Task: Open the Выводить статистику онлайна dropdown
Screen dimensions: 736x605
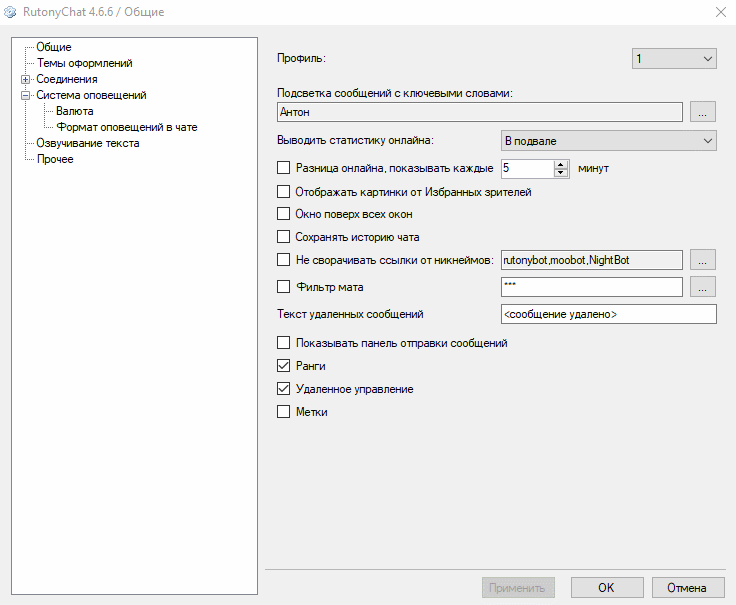Action: (x=608, y=140)
